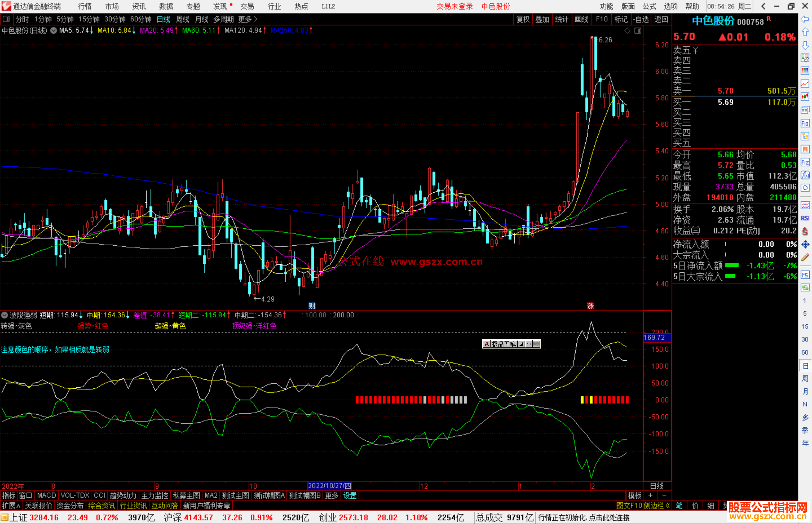Open the 行情 menu
This screenshot has height=524, width=812.
click(85, 6)
